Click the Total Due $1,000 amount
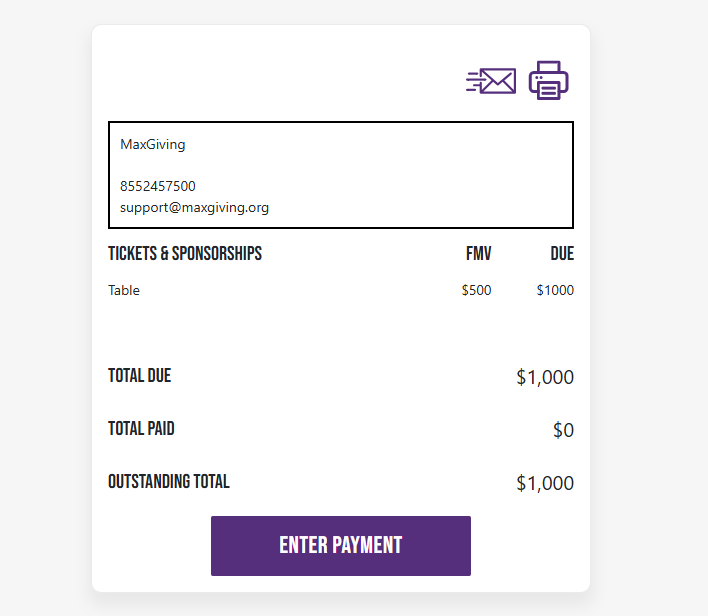708x616 pixels. click(x=545, y=377)
